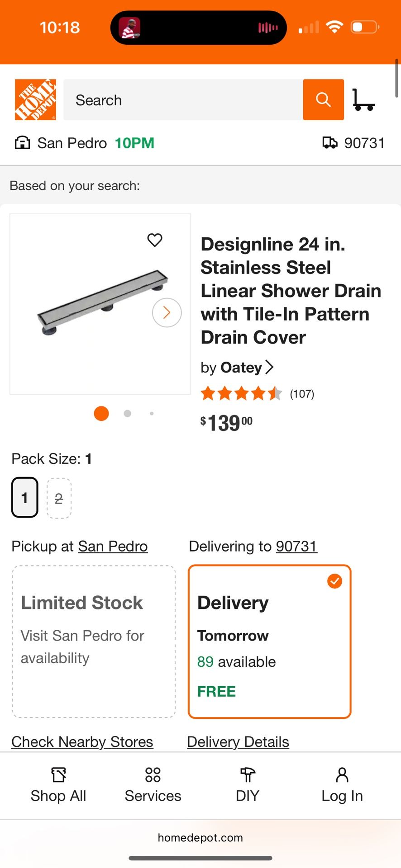Image resolution: width=401 pixels, height=868 pixels.
Task: View Delivery Details
Action: click(238, 741)
